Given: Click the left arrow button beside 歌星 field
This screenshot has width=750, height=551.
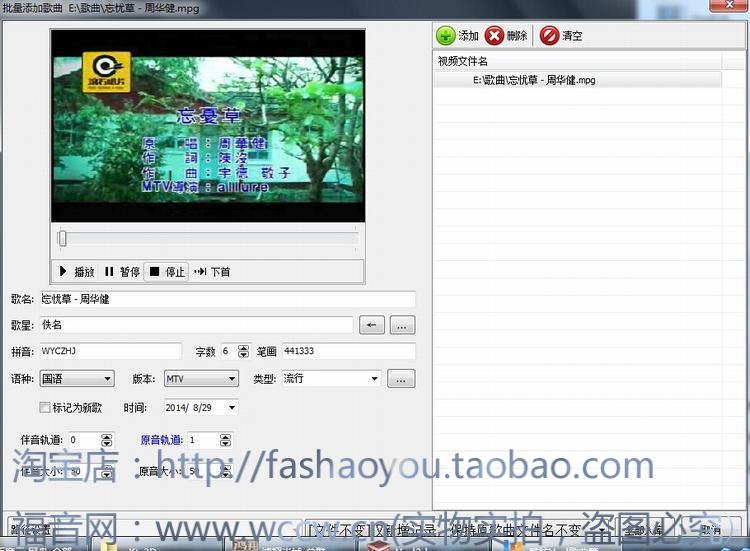Looking at the screenshot, I should coord(372,325).
